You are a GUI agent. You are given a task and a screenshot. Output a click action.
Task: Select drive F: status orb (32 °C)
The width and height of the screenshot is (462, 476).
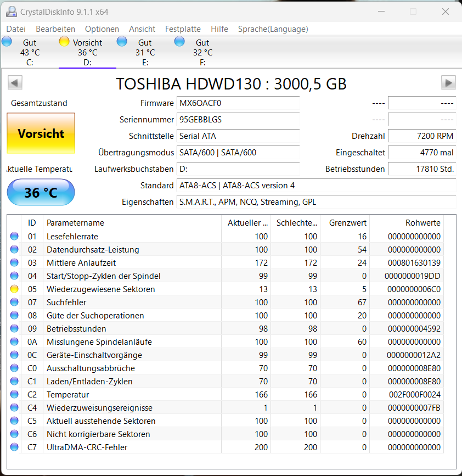pyautogui.click(x=179, y=42)
